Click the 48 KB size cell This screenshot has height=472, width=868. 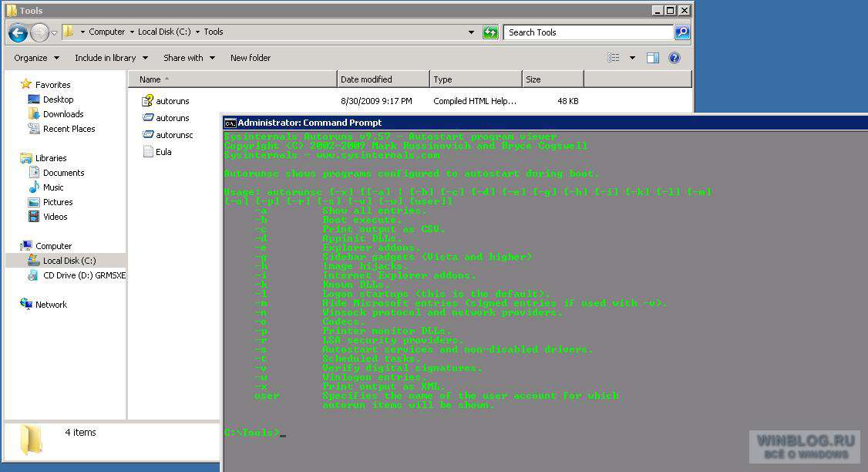coord(567,101)
